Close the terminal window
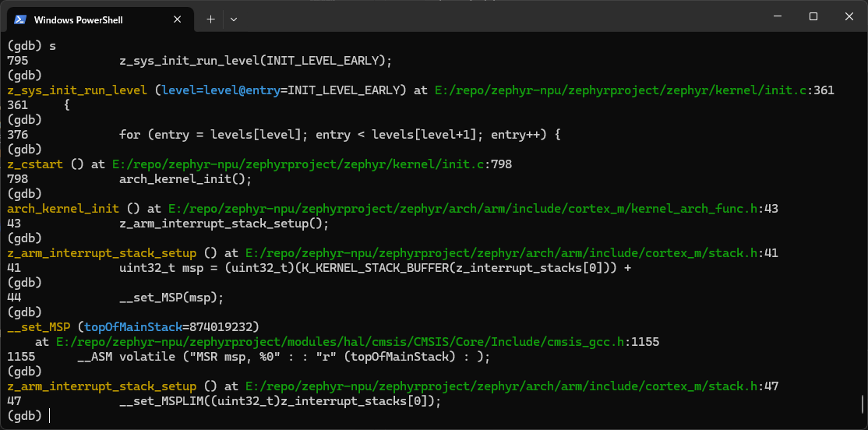The image size is (868, 430). (849, 16)
